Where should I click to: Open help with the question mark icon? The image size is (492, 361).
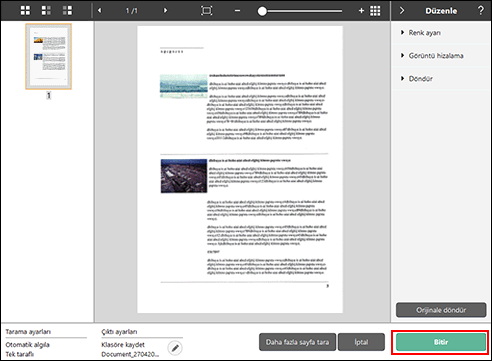[x=480, y=10]
